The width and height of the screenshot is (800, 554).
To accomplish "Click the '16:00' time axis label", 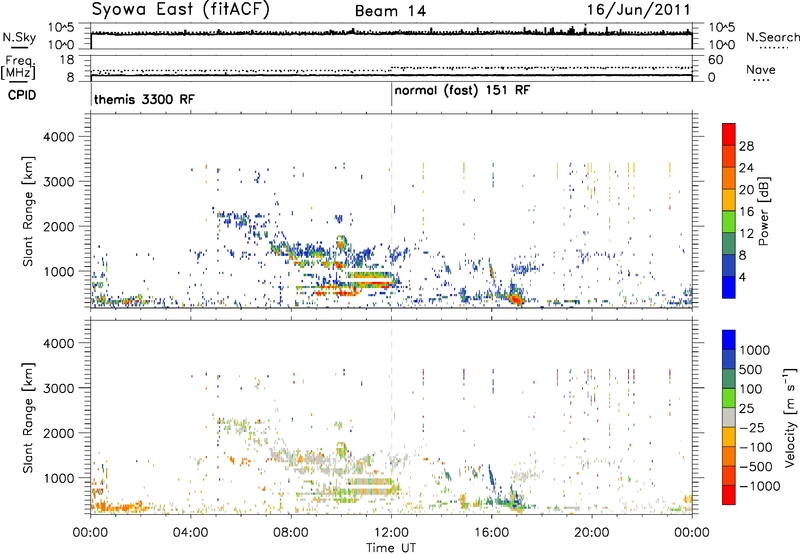I will (x=491, y=533).
